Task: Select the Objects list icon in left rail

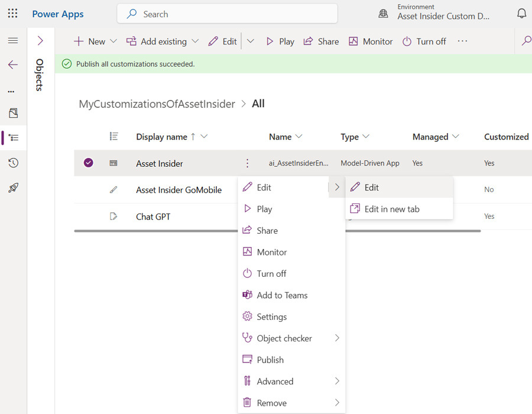Action: [14, 138]
